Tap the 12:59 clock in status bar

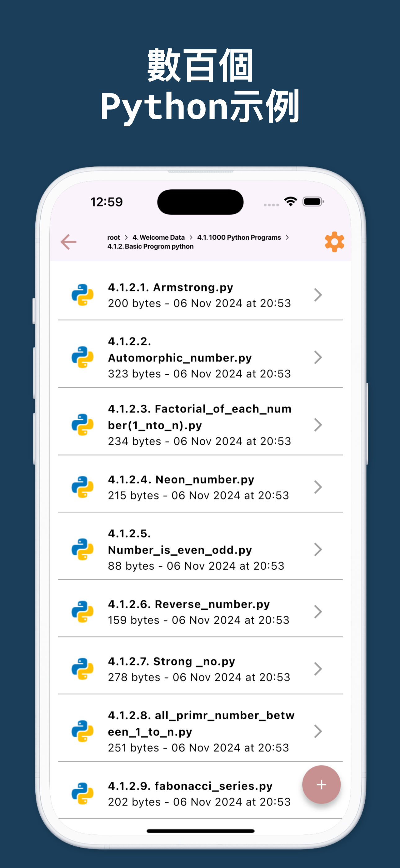[106, 202]
